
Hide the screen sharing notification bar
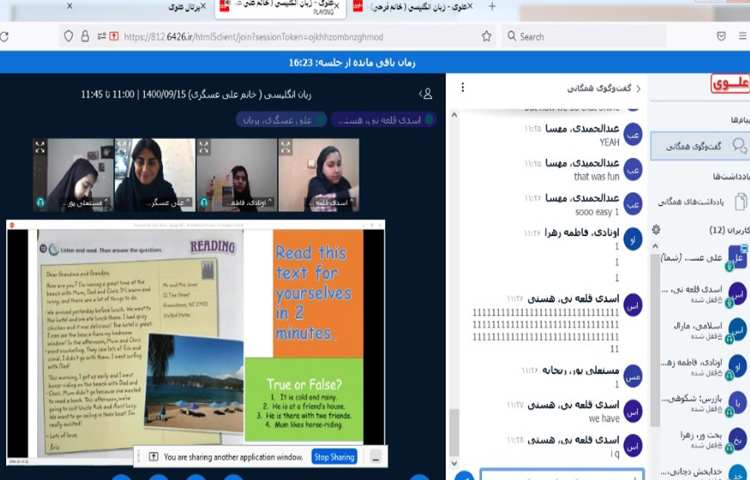[x=376, y=457]
